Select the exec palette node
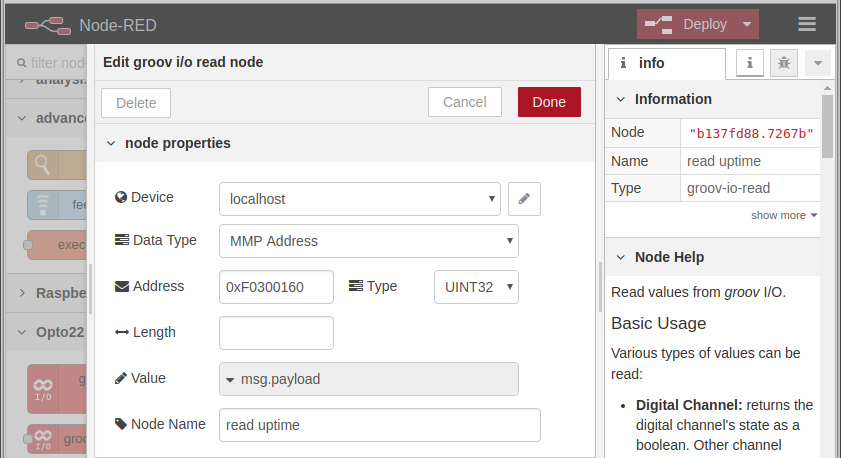Screen dimensions: 841x458 click(57, 245)
